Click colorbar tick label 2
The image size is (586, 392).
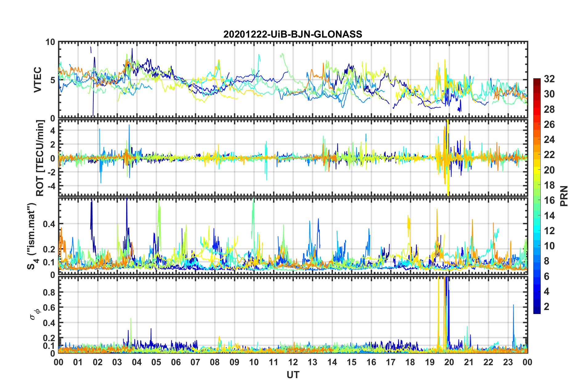pyautogui.click(x=546, y=307)
